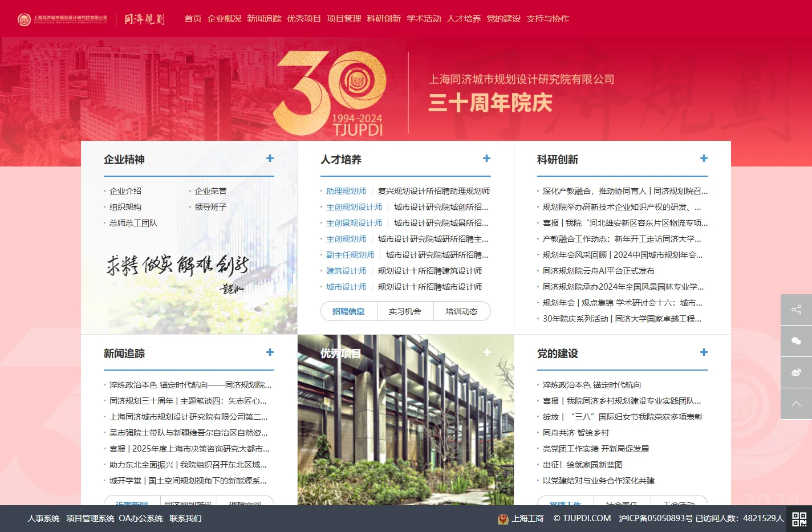The height and width of the screenshot is (532, 812).
Task: Select the 培训动态 tab
Action: click(462, 311)
